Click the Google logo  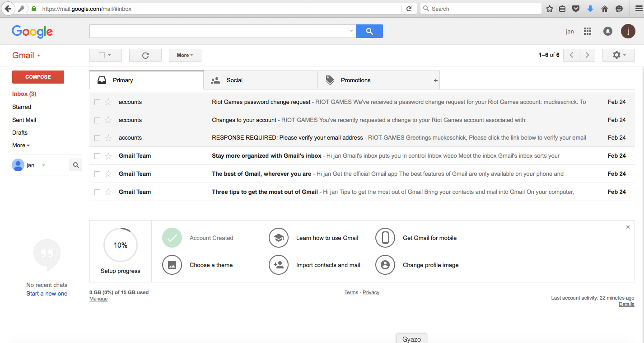33,32
